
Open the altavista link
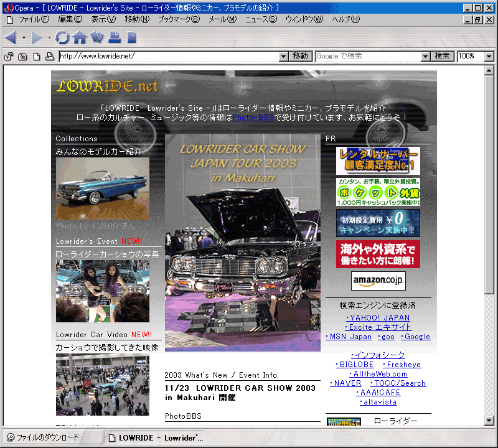pyautogui.click(x=378, y=402)
